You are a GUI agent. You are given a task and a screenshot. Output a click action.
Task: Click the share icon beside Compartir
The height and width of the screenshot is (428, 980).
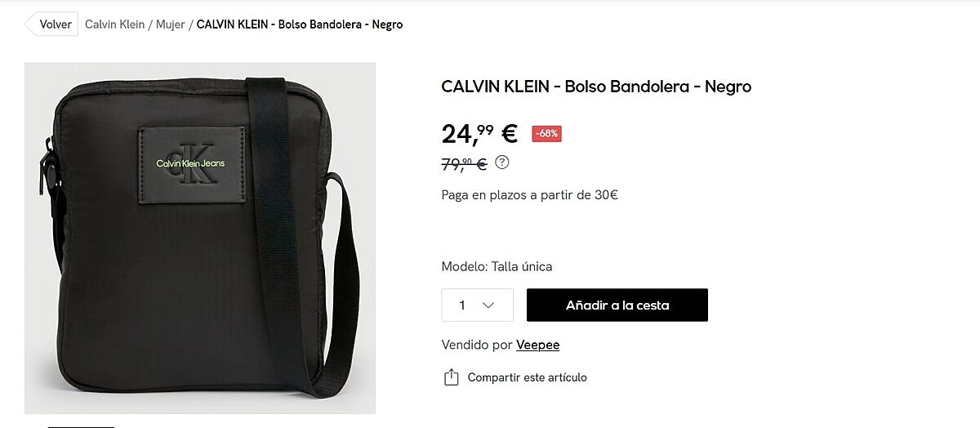451,377
